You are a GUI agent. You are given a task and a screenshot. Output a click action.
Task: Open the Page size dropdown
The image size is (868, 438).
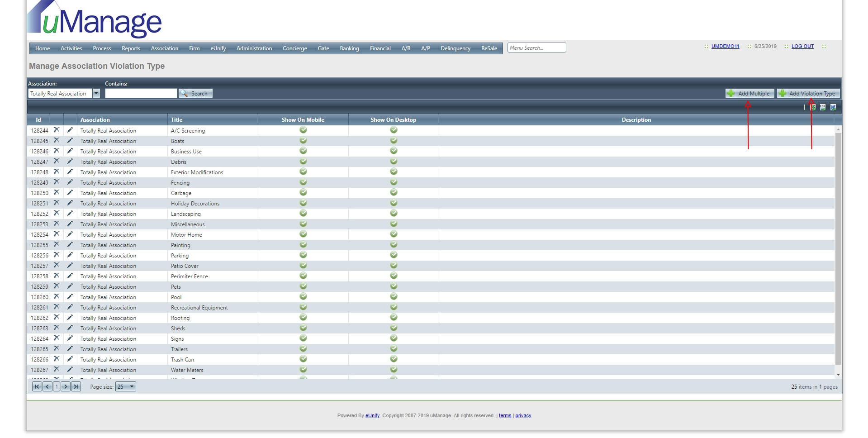(126, 387)
